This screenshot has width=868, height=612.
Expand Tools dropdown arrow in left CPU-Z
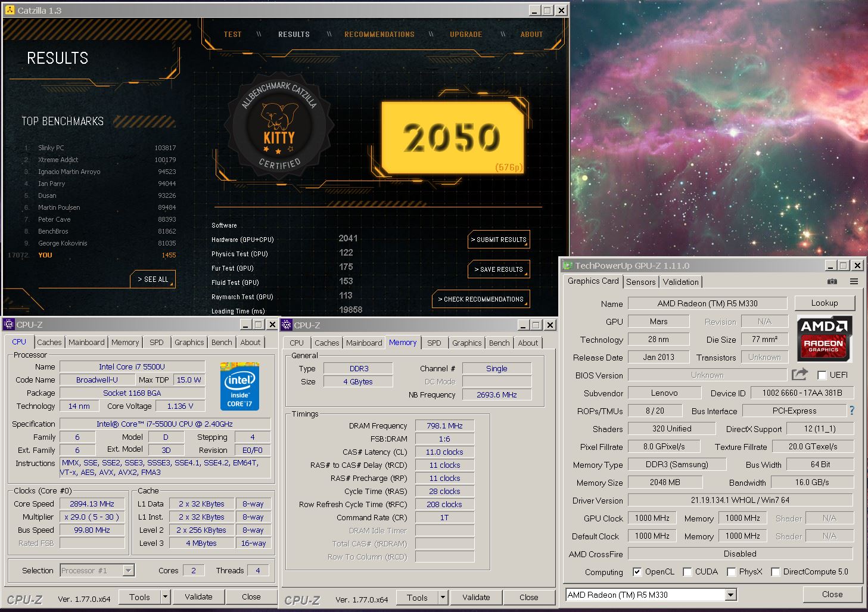(165, 597)
